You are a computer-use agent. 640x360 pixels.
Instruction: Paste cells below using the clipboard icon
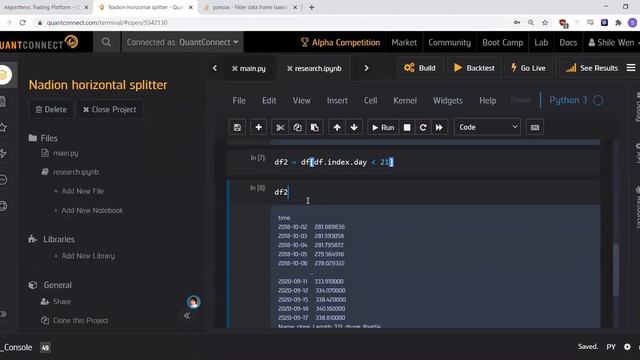click(x=314, y=127)
